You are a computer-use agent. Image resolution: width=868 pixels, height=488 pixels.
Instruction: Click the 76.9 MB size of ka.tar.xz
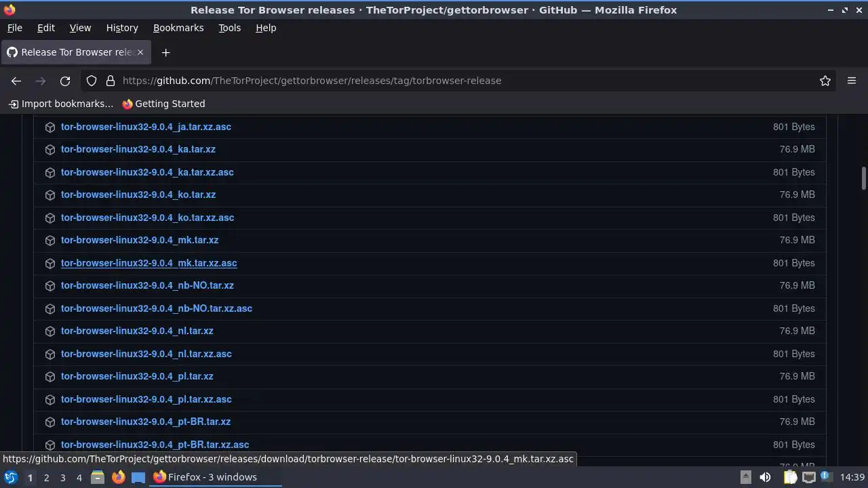click(797, 149)
